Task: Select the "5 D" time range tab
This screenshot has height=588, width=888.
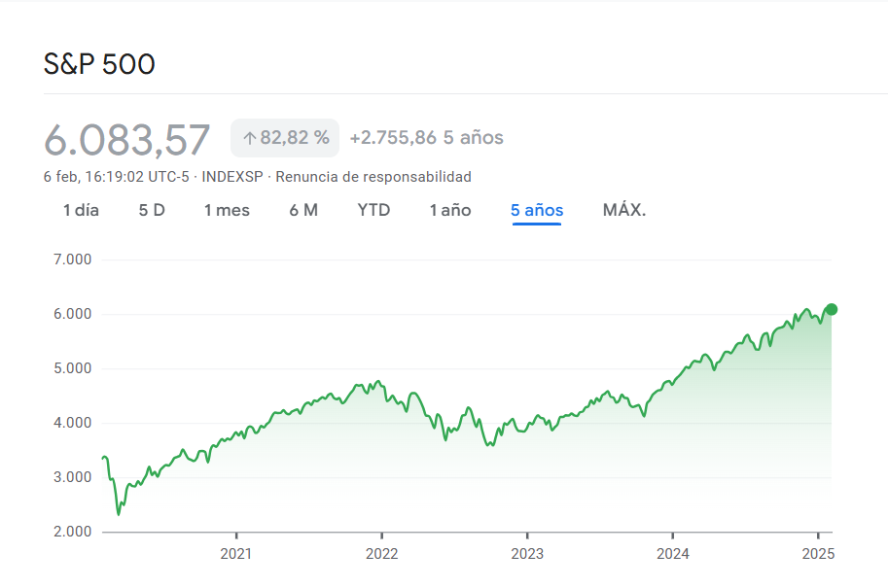Action: click(x=151, y=210)
